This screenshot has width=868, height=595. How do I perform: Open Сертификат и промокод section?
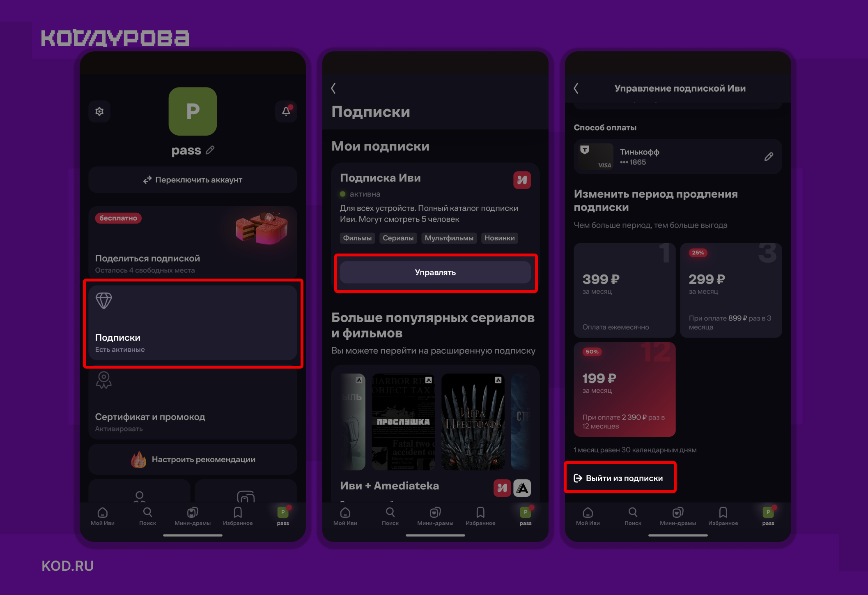tap(193, 402)
